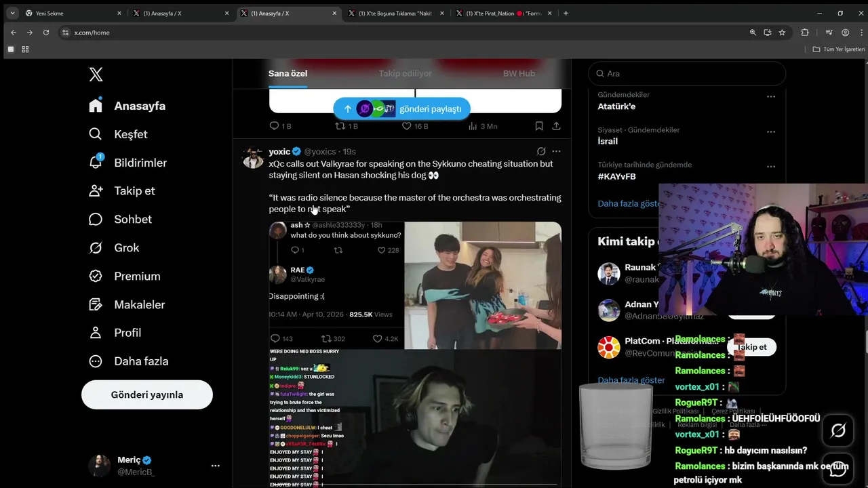
Task: Click the Ara search field
Action: click(687, 73)
